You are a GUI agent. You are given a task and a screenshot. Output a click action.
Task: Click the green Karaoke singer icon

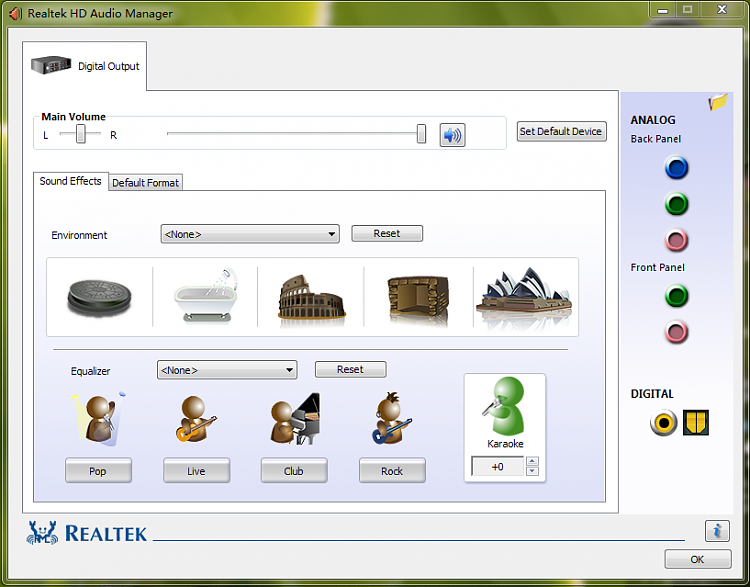pyautogui.click(x=504, y=406)
